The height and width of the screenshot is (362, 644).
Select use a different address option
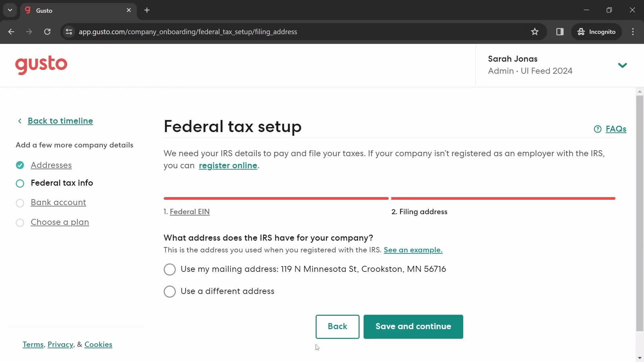click(x=169, y=291)
